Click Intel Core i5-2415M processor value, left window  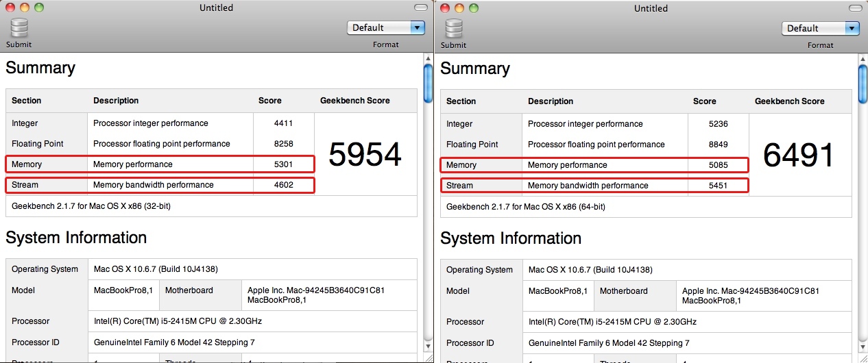pos(178,321)
